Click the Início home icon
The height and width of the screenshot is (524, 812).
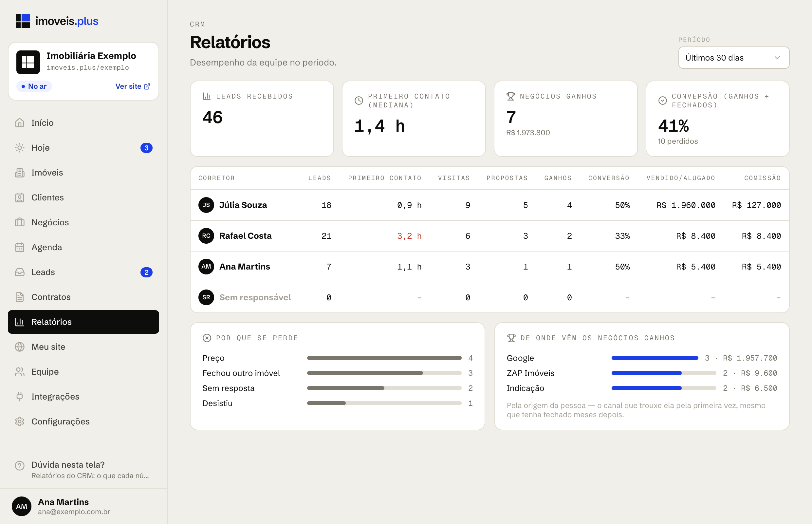point(20,123)
